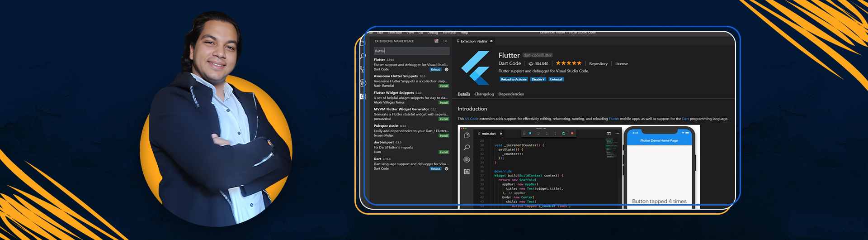This screenshot has height=240, width=868.
Task: Open the Debug menu
Action: pos(433,33)
